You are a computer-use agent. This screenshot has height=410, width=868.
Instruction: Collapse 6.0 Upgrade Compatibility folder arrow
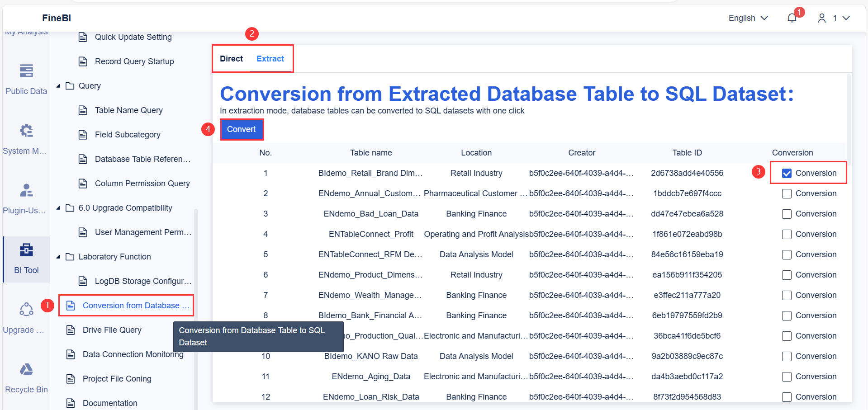coord(58,208)
